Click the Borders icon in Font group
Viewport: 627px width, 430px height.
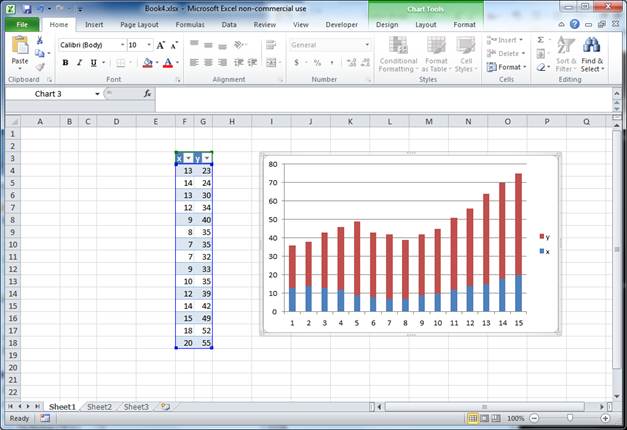(x=120, y=63)
